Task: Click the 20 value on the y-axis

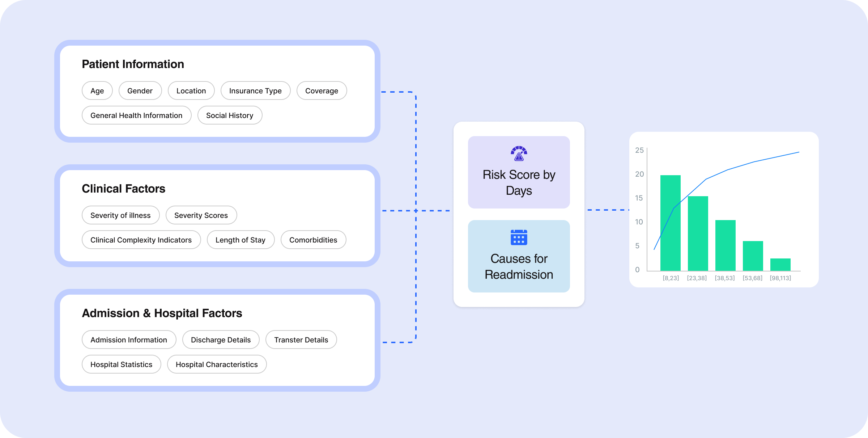Action: point(639,174)
